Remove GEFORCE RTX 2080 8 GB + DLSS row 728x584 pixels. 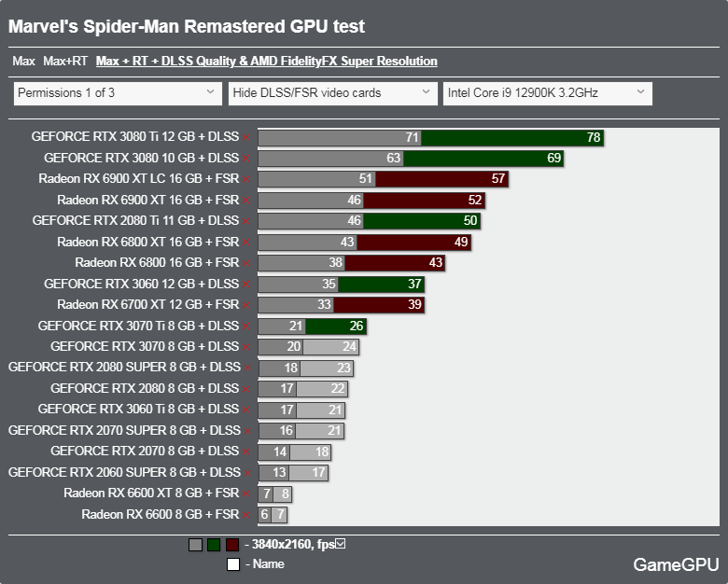245,389
